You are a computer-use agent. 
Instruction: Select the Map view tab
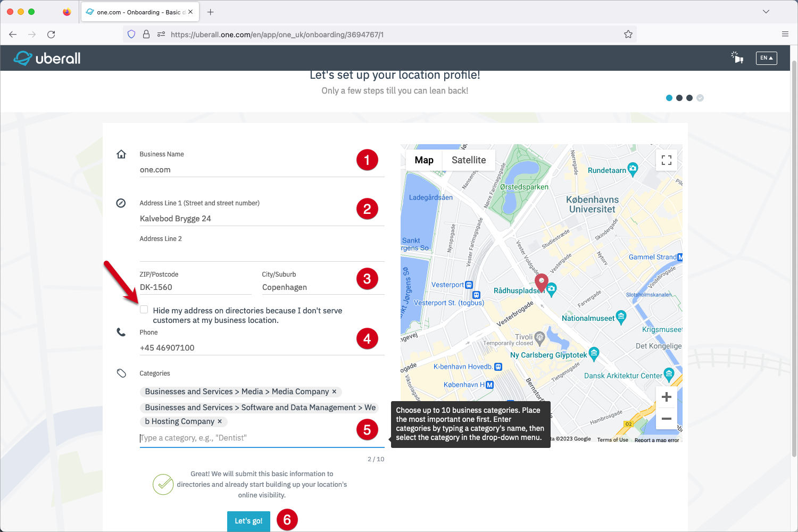click(x=424, y=160)
